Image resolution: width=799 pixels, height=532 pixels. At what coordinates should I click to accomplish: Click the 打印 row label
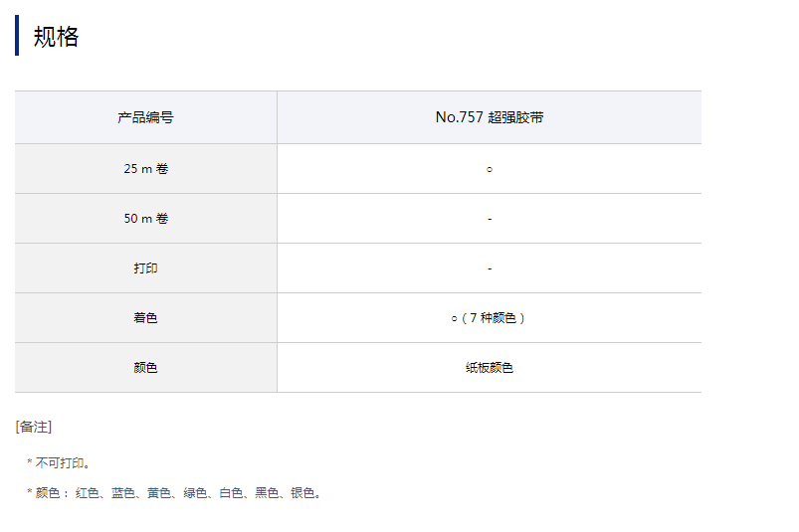pyautogui.click(x=145, y=268)
